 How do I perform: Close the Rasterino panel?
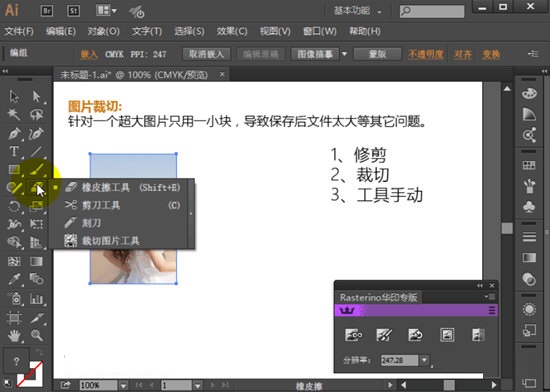click(492, 285)
